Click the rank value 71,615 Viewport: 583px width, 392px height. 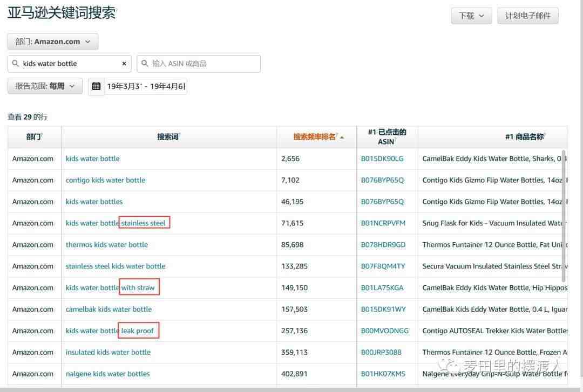click(x=292, y=223)
